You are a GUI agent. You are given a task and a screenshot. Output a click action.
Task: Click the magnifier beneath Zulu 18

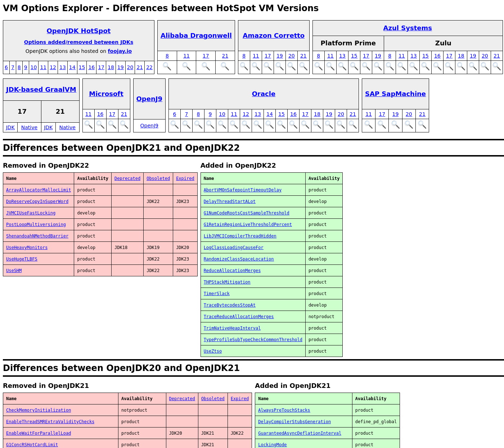click(x=461, y=67)
